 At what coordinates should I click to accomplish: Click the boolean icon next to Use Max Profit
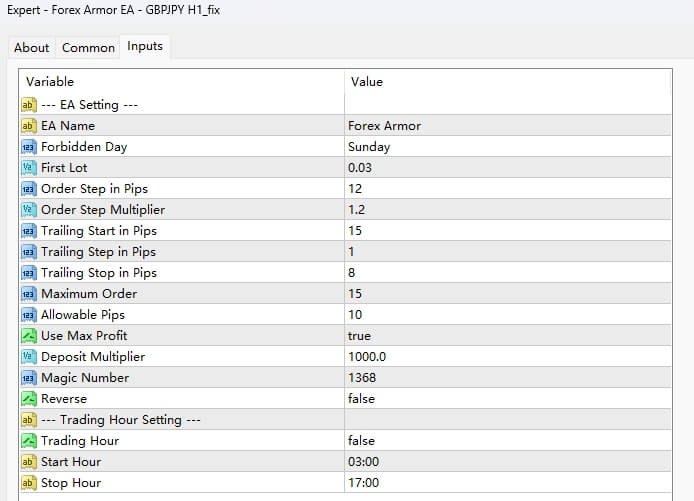(28, 336)
